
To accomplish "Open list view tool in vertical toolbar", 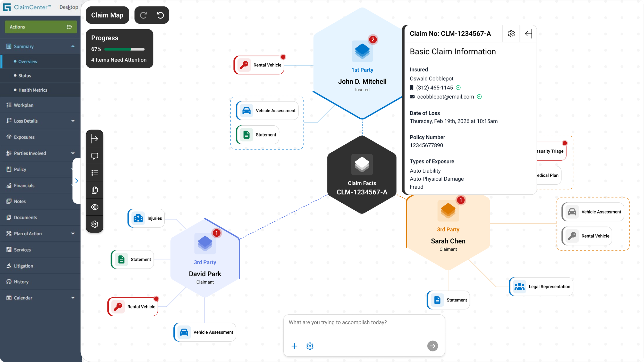I will [x=95, y=173].
